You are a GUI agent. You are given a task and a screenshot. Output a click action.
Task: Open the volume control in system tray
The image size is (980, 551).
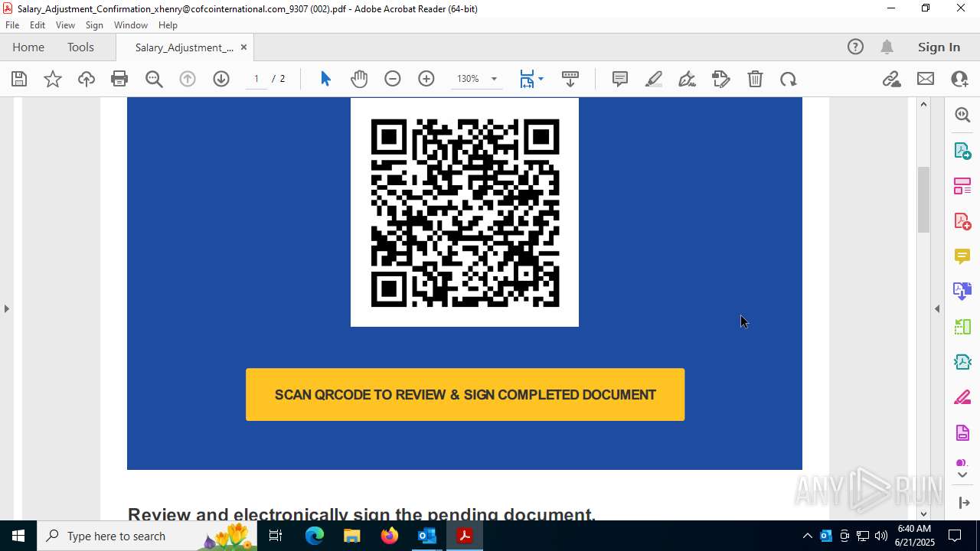click(881, 536)
